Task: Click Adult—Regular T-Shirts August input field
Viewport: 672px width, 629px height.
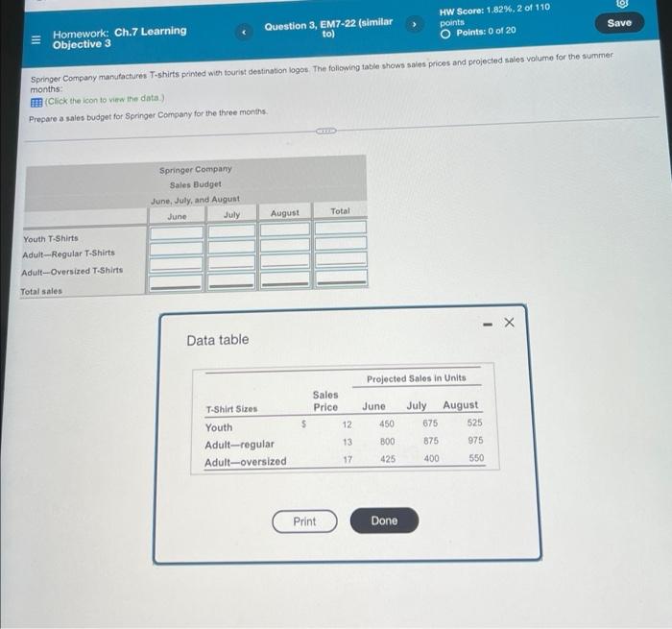Action: coord(285,245)
